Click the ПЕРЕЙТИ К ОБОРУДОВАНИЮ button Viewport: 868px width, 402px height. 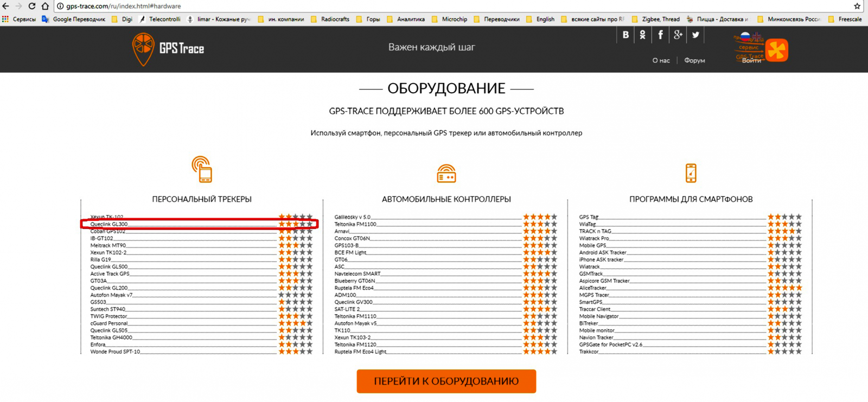(x=446, y=381)
